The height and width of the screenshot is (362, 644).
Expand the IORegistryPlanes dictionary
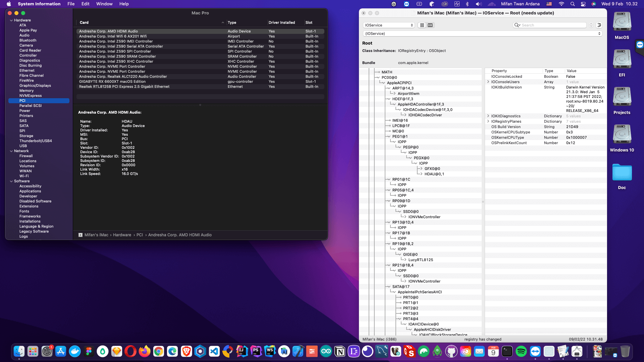point(488,121)
